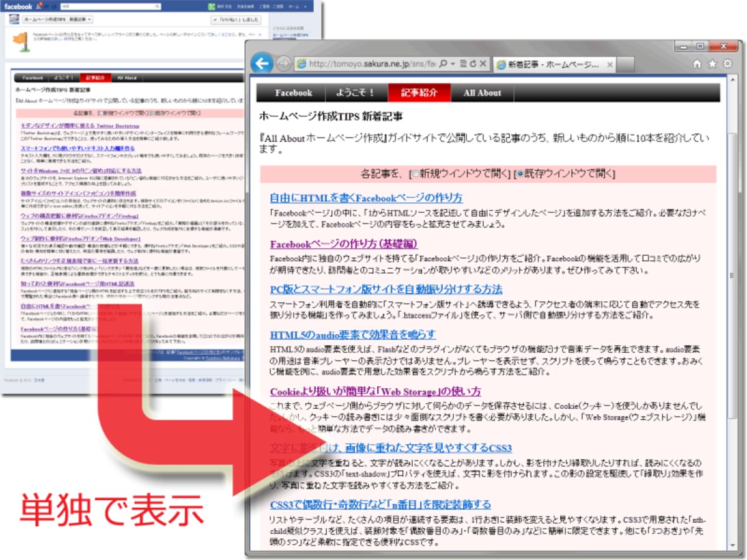Image resolution: width=747 pixels, height=560 pixels.
Task: Open link スマートフォンでも使いやすいテキスト入力欄を作る
Action: click(x=77, y=148)
